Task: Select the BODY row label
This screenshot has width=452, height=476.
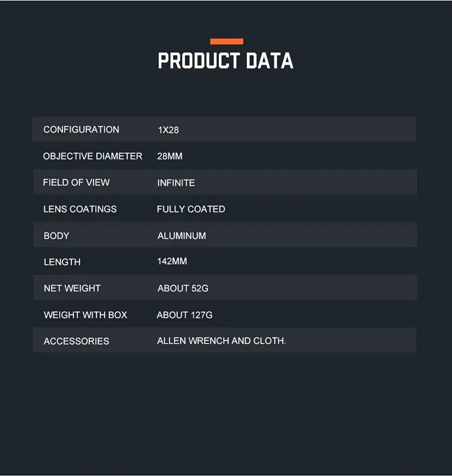Action: (x=56, y=236)
